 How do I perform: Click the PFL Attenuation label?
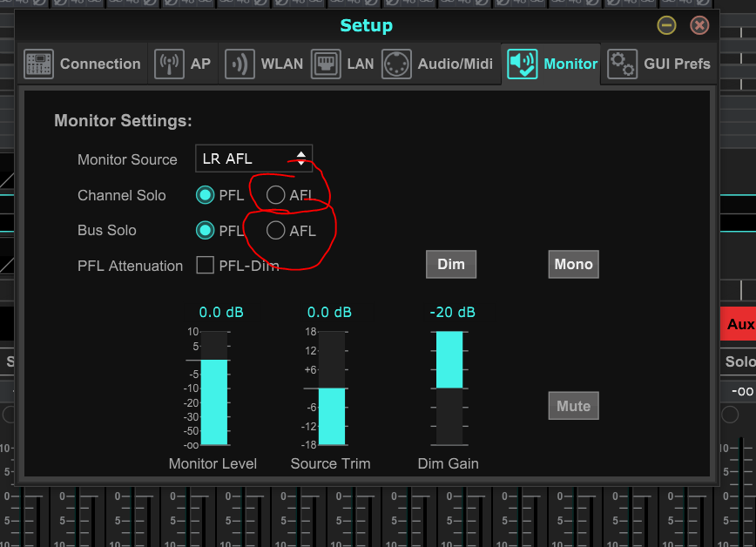click(x=130, y=266)
